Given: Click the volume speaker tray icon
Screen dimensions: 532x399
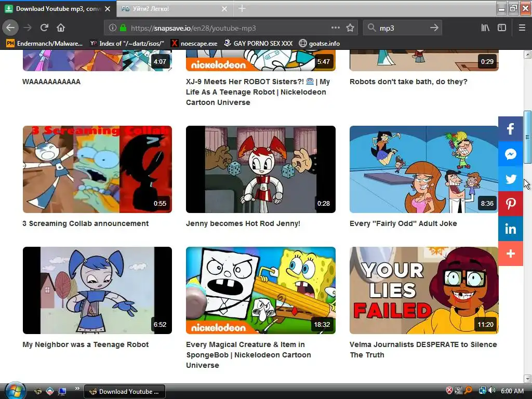Looking at the screenshot, I should pos(492,391).
